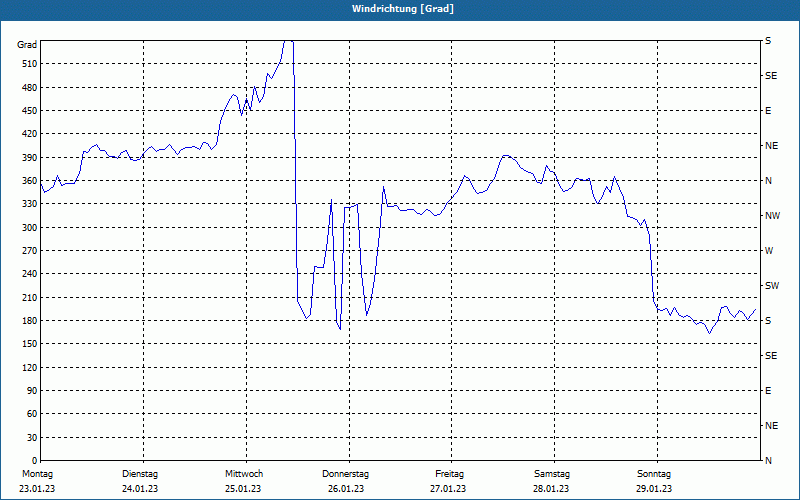Select the 510 value on the degree axis
The width and height of the screenshot is (800, 500).
[31, 64]
